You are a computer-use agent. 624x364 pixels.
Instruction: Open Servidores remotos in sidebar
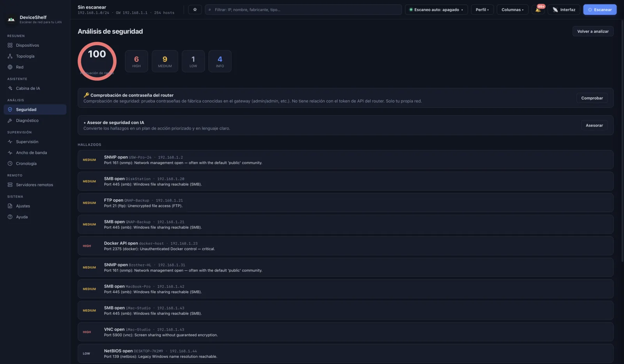click(x=35, y=185)
